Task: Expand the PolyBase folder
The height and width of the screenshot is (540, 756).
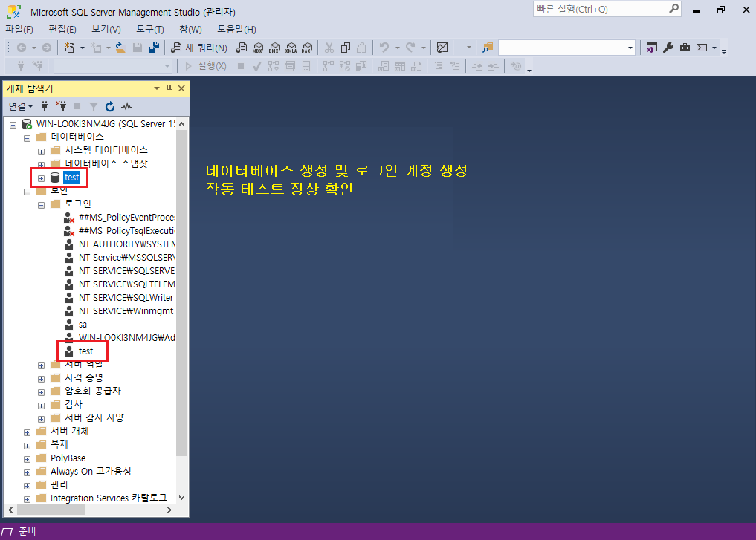Action: 27,460
